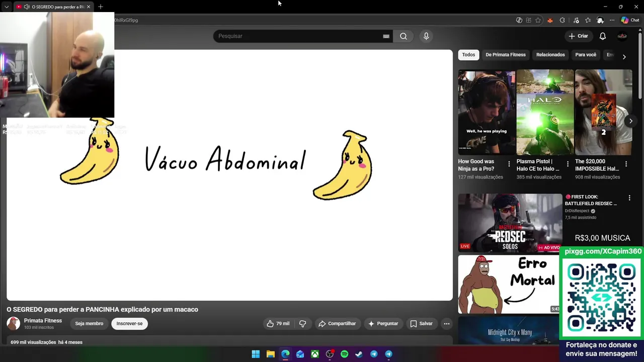This screenshot has height=362, width=644.
Task: Open Plasma Pistol Halo CE short thumbnail
Action: [x=545, y=112]
